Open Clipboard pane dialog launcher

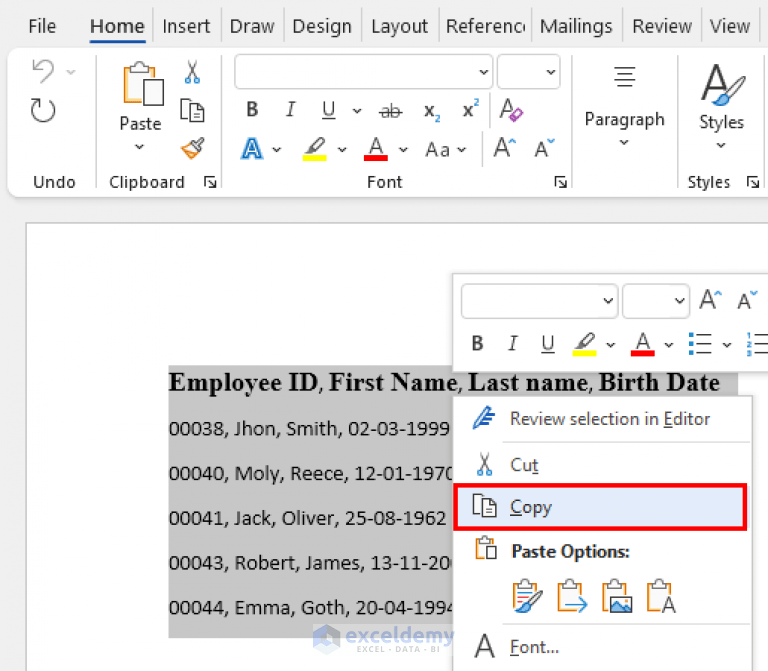coord(210,182)
